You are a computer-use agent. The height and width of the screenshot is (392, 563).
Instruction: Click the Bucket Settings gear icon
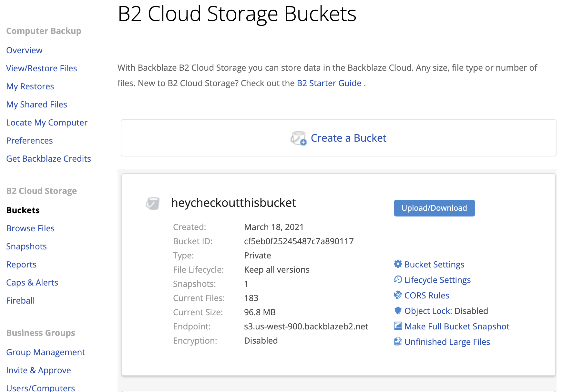click(x=398, y=264)
